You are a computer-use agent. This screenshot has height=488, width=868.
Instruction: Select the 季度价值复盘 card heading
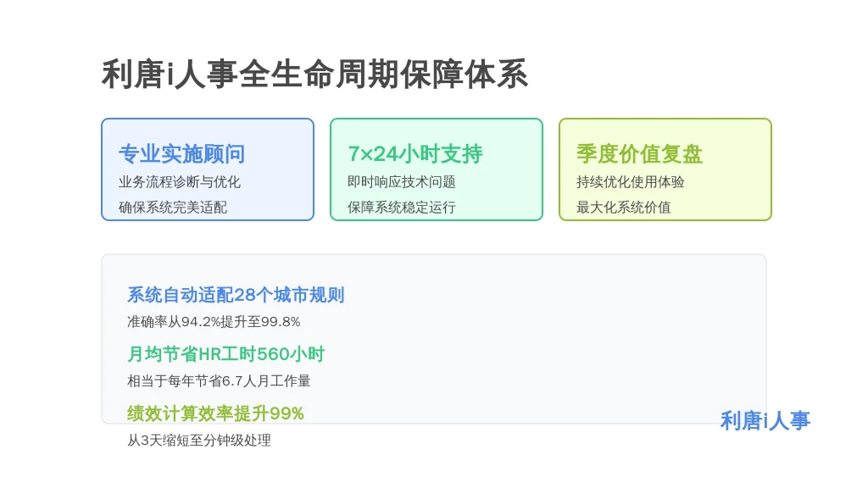(x=639, y=154)
